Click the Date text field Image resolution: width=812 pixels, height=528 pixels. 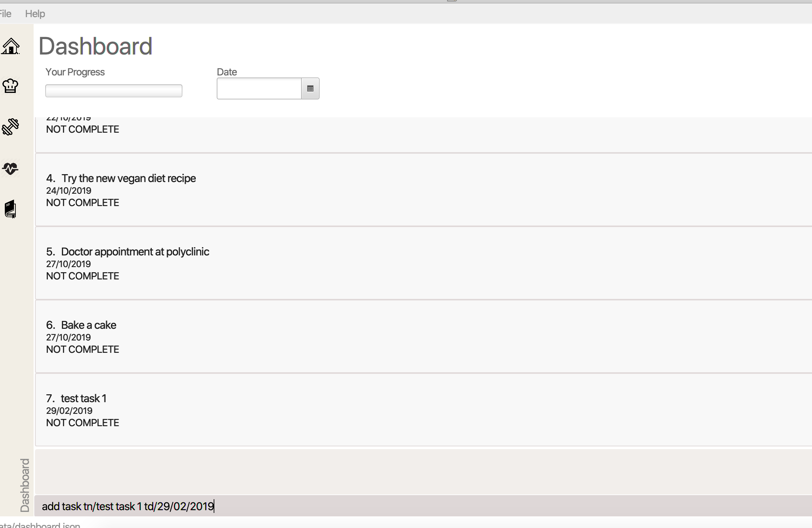click(x=259, y=89)
